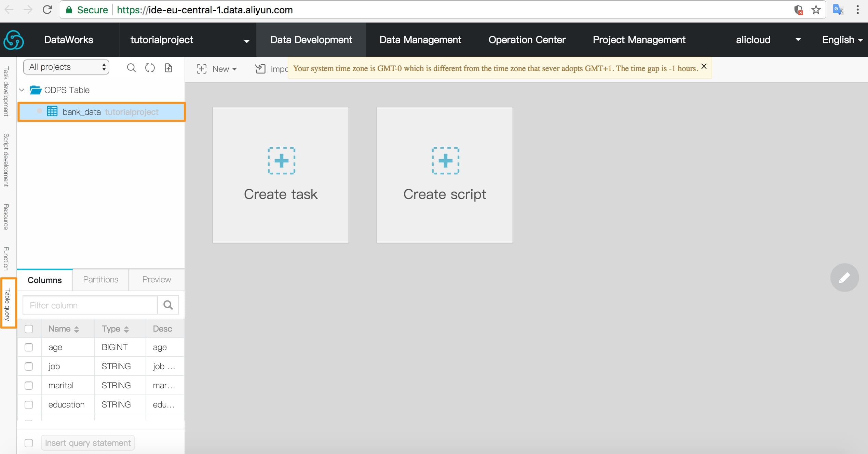Open the Project Management tab

click(x=639, y=40)
